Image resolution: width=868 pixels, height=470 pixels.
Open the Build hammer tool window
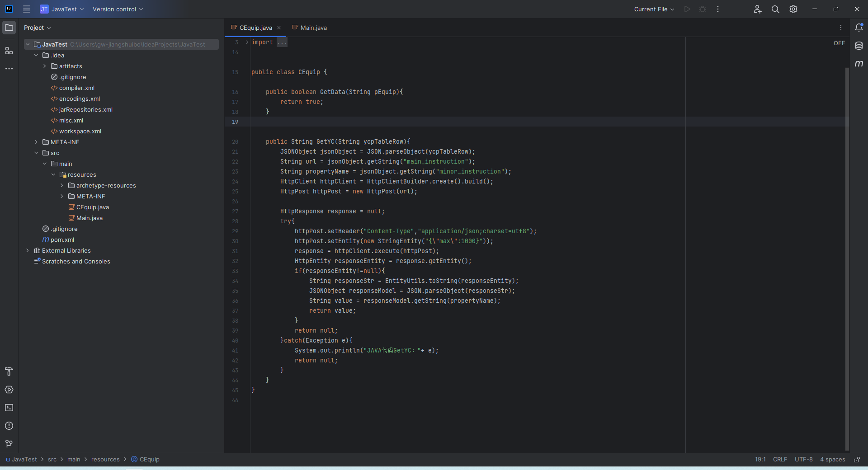click(9, 371)
